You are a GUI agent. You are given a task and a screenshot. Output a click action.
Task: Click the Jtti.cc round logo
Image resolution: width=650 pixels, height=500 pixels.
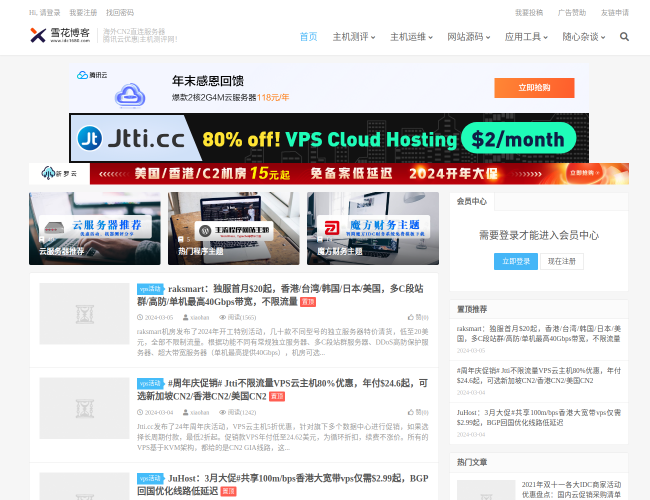(x=90, y=138)
